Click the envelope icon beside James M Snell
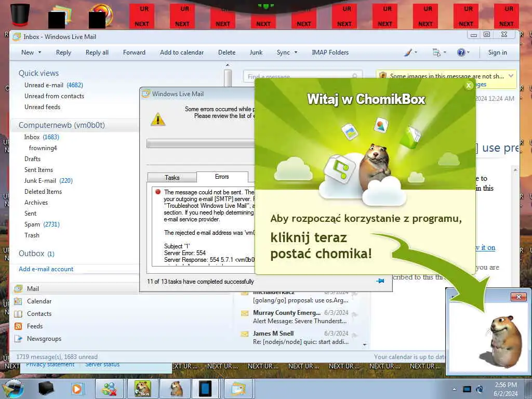Viewport: 532px width, 399px height. tap(245, 334)
